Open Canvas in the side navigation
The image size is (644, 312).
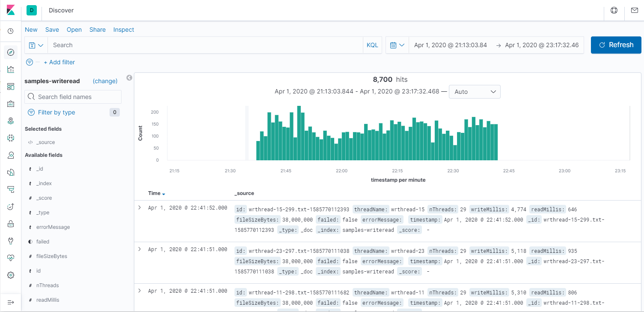point(11,104)
